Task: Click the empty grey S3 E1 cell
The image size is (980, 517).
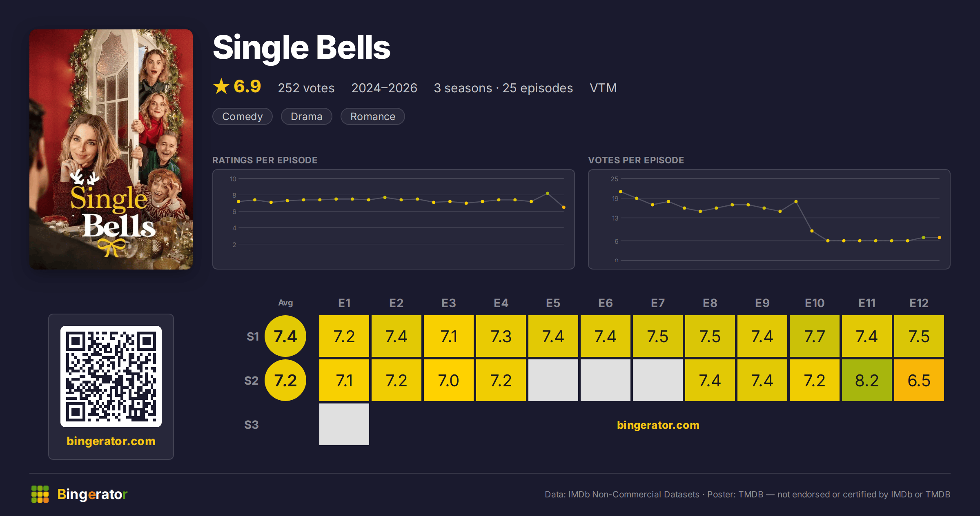Action: [344, 424]
